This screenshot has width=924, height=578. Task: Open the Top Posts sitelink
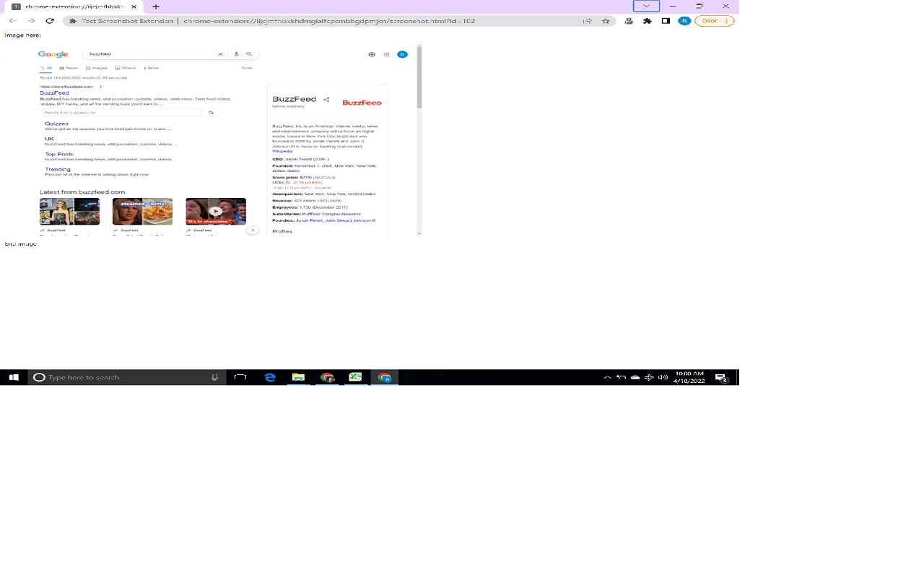tap(59, 154)
